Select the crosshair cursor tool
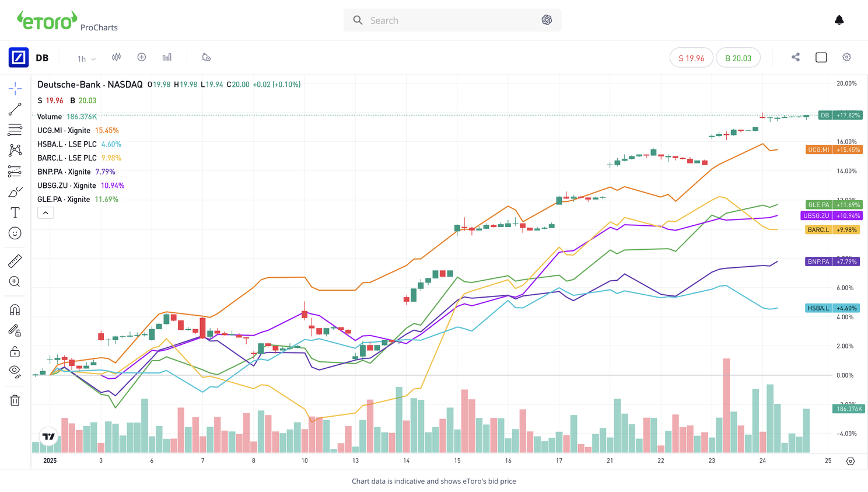The height and width of the screenshot is (492, 868). click(x=15, y=89)
